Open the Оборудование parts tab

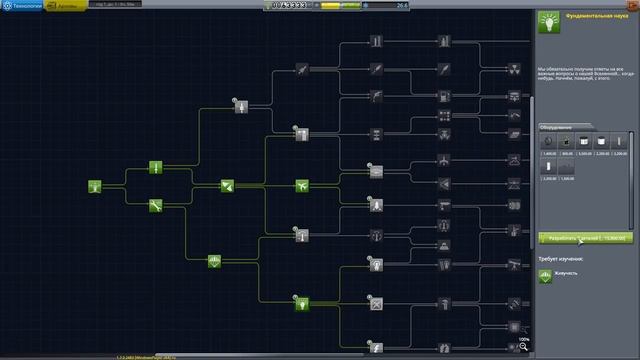566,127
